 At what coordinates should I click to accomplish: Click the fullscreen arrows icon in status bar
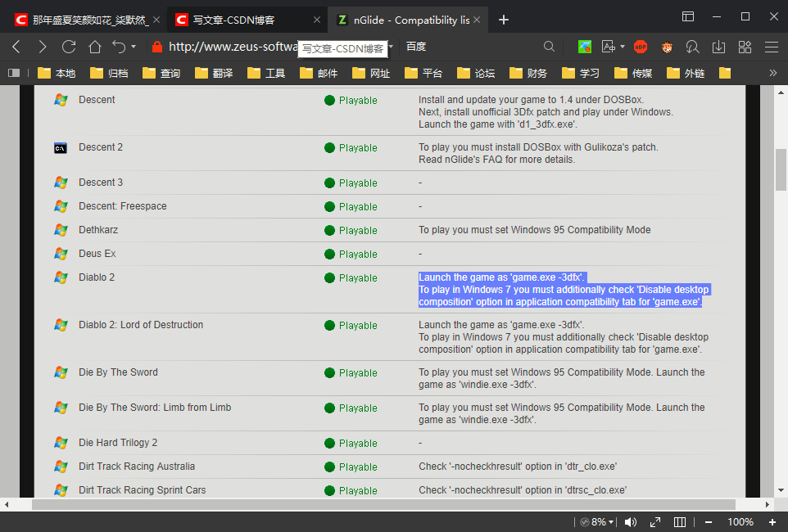coord(655,522)
